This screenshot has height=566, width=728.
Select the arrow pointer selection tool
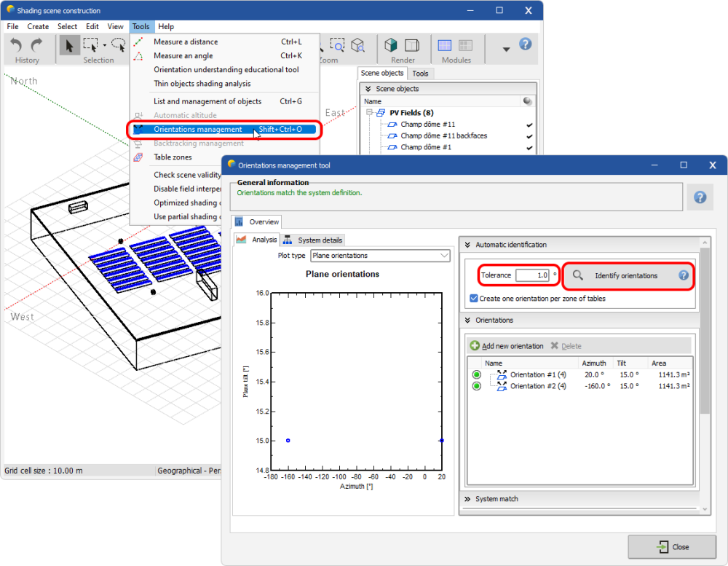[70, 46]
